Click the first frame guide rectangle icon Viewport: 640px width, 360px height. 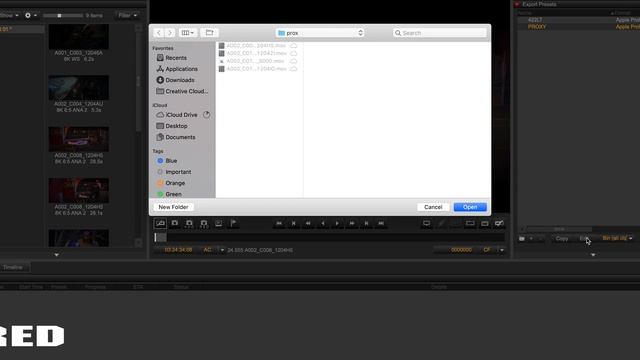470,223
